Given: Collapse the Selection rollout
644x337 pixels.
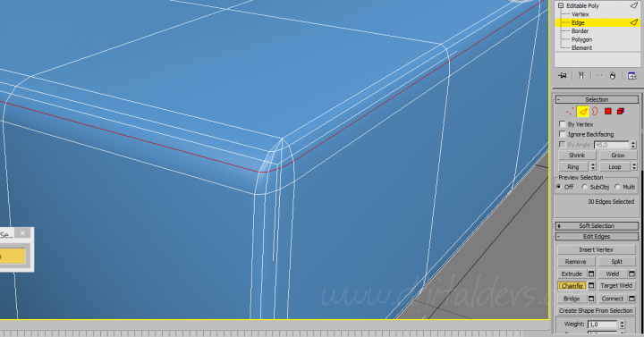Looking at the screenshot, I should pos(597,99).
